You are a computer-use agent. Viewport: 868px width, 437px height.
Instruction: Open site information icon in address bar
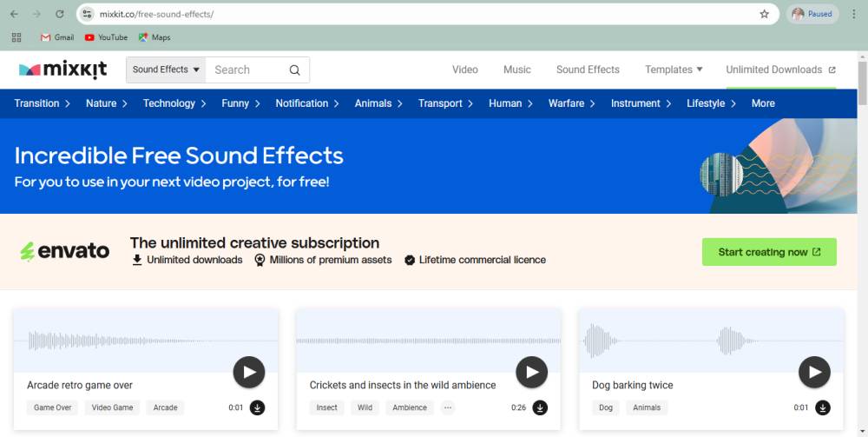point(87,14)
